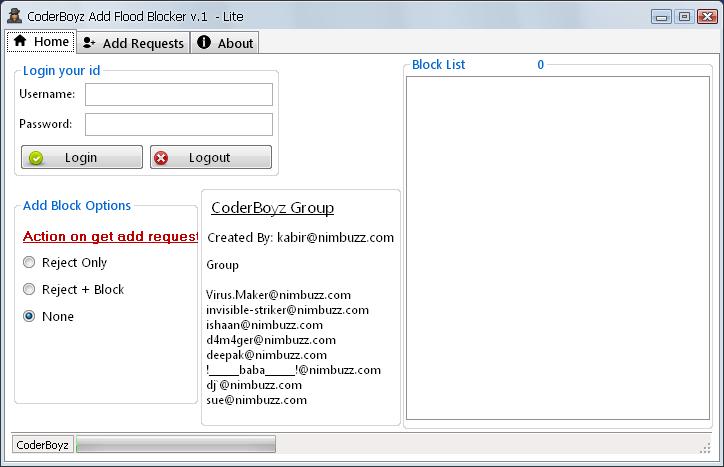Click the resize grip in status bar corner
Viewport: 724px width, 467px height.
click(704, 446)
